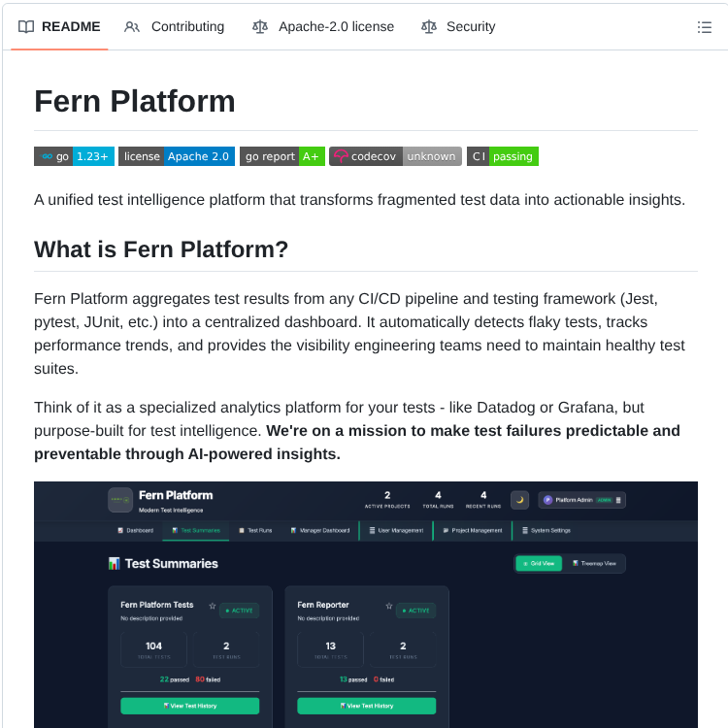This screenshot has width=728, height=728.
Task: Open the CI passing badge
Action: 503,156
